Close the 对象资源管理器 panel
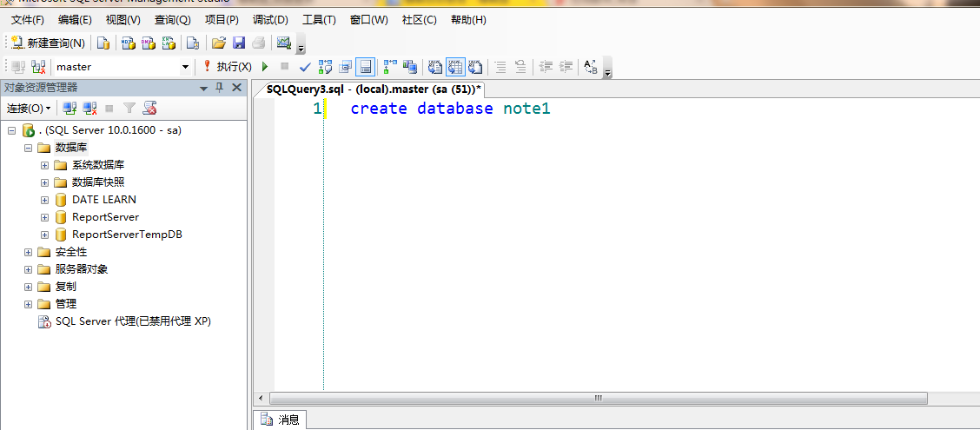Image resolution: width=980 pixels, height=430 pixels. click(237, 88)
